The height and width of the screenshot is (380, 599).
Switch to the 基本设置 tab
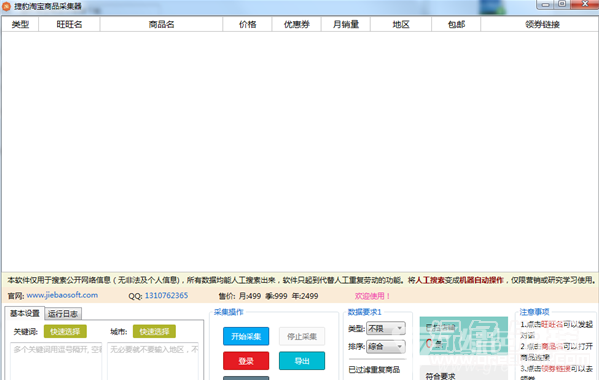[25, 314]
